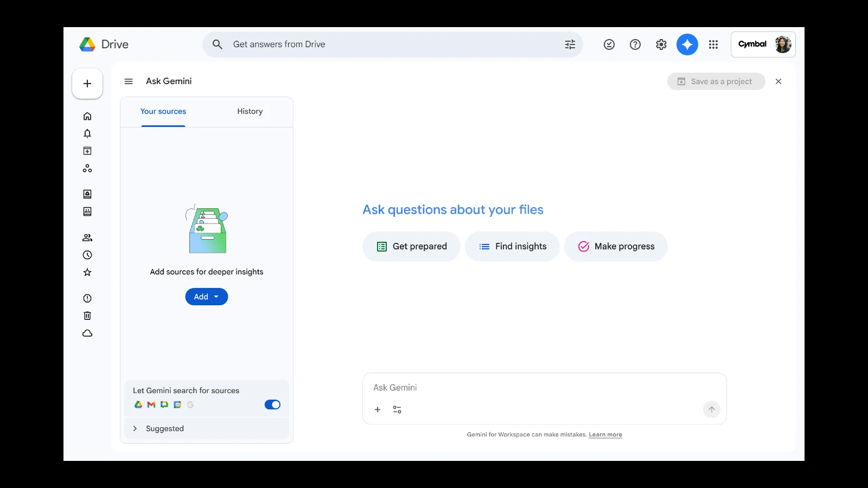
Task: Open the Ask Gemini hamburger menu
Action: [x=129, y=81]
